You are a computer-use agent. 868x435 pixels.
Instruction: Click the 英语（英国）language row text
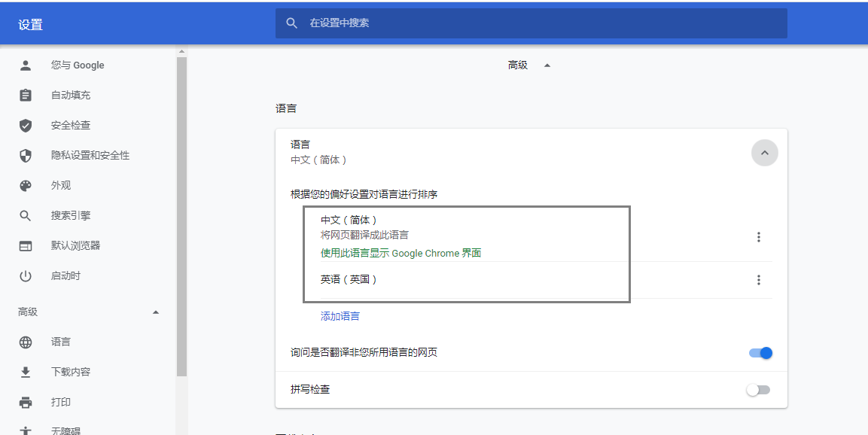point(349,280)
